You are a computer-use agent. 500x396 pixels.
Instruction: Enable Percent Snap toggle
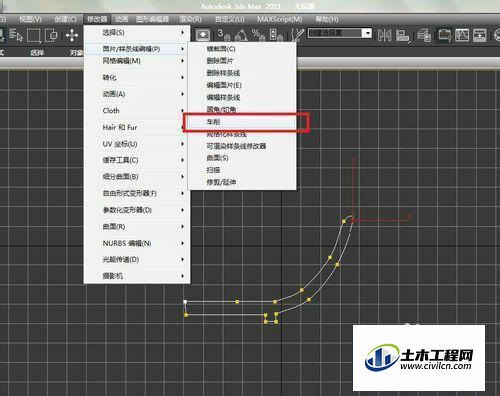tap(258, 35)
